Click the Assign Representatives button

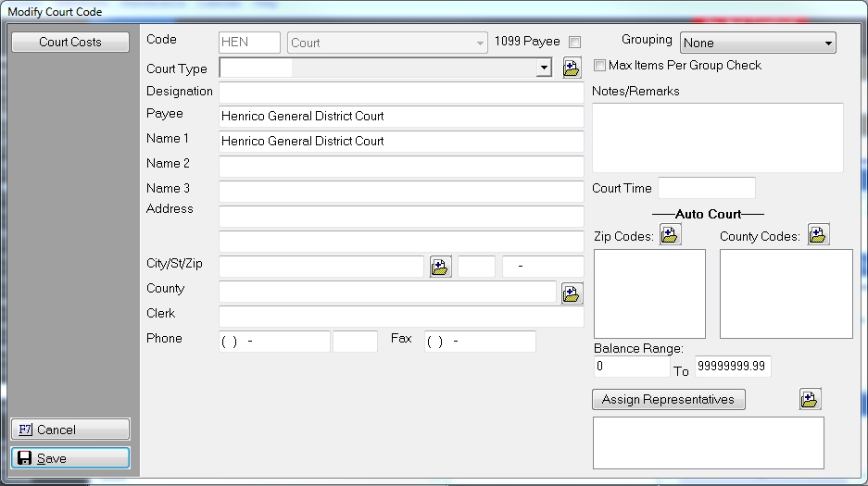[x=668, y=400]
